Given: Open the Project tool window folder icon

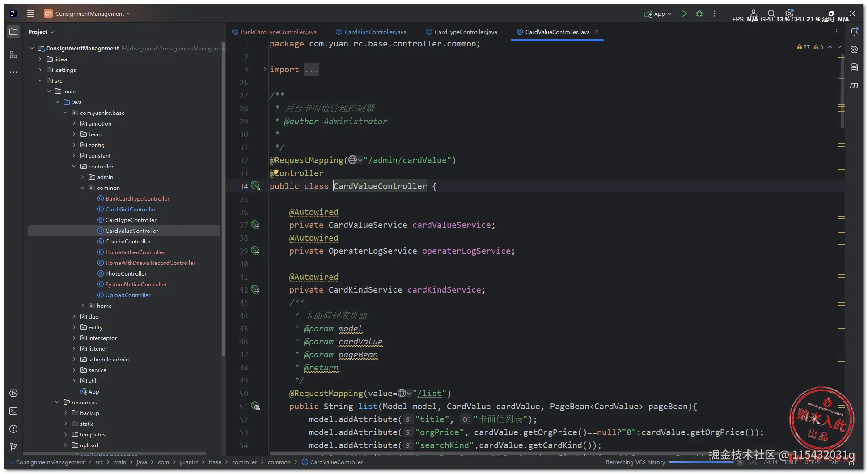Looking at the screenshot, I should pos(13,32).
